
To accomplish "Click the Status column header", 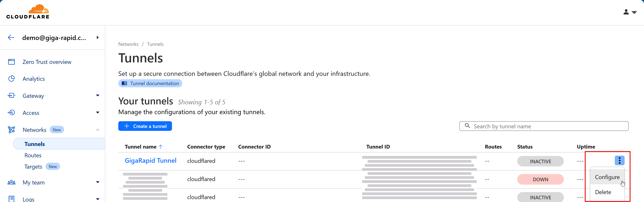I will pyautogui.click(x=525, y=147).
